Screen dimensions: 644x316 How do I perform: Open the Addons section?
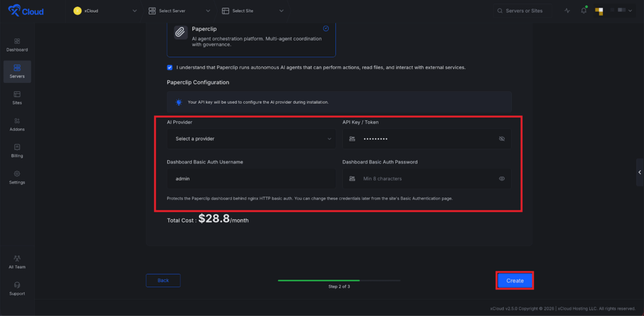[x=17, y=123]
